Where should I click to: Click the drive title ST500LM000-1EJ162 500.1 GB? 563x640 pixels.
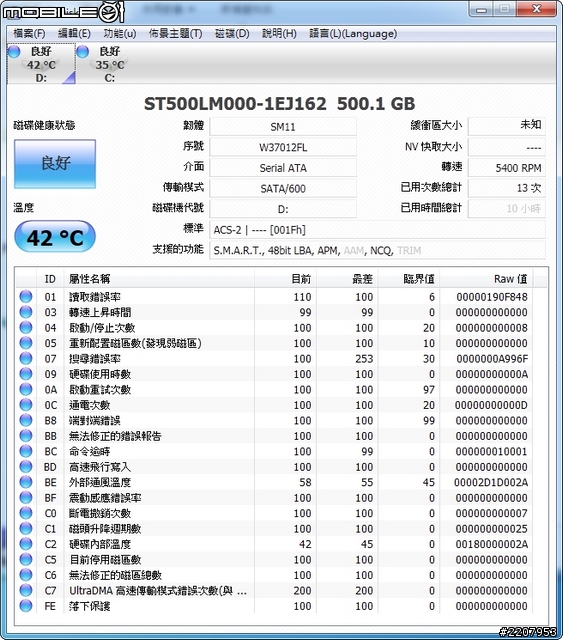(x=280, y=104)
